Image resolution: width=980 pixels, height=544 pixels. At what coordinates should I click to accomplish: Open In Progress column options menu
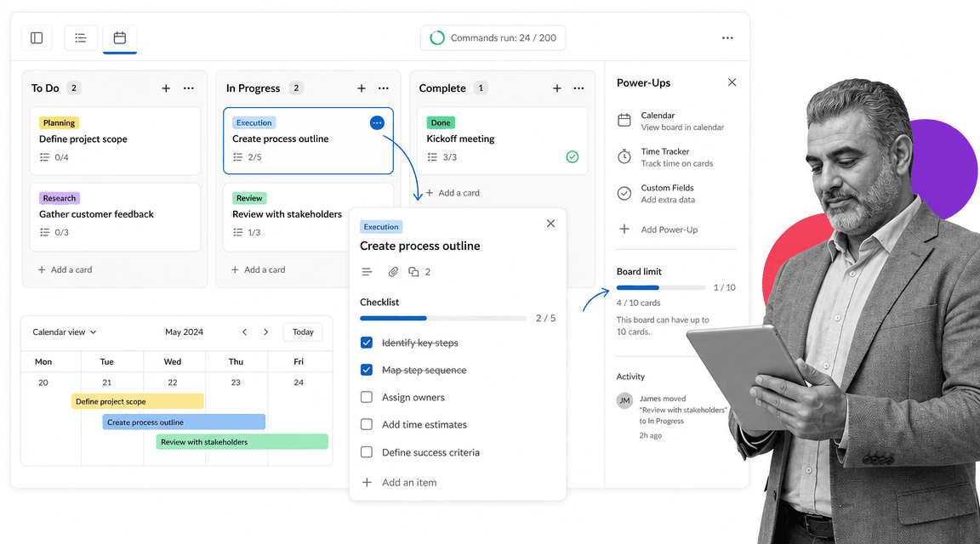coord(384,88)
